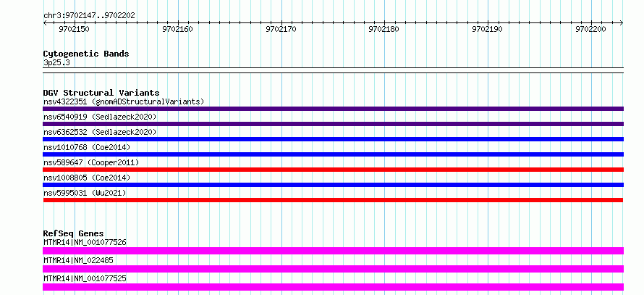Open variant nsv6362532 (Sedlazeck2020) label
The height and width of the screenshot is (295, 644).
(100, 132)
